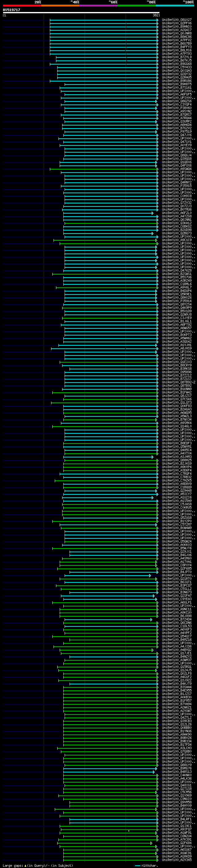Select hit label UniRef100_B8AC86

tap(177, 37)
